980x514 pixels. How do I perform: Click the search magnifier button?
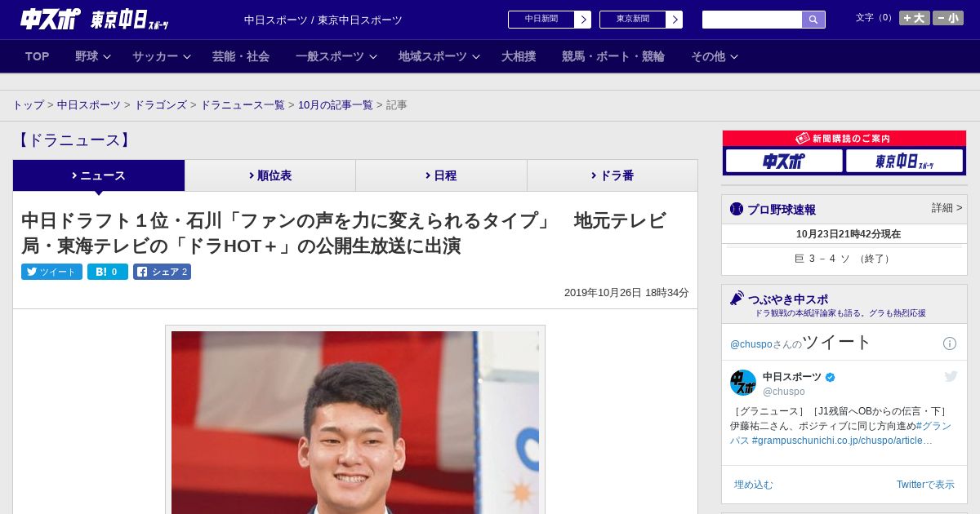coord(813,20)
